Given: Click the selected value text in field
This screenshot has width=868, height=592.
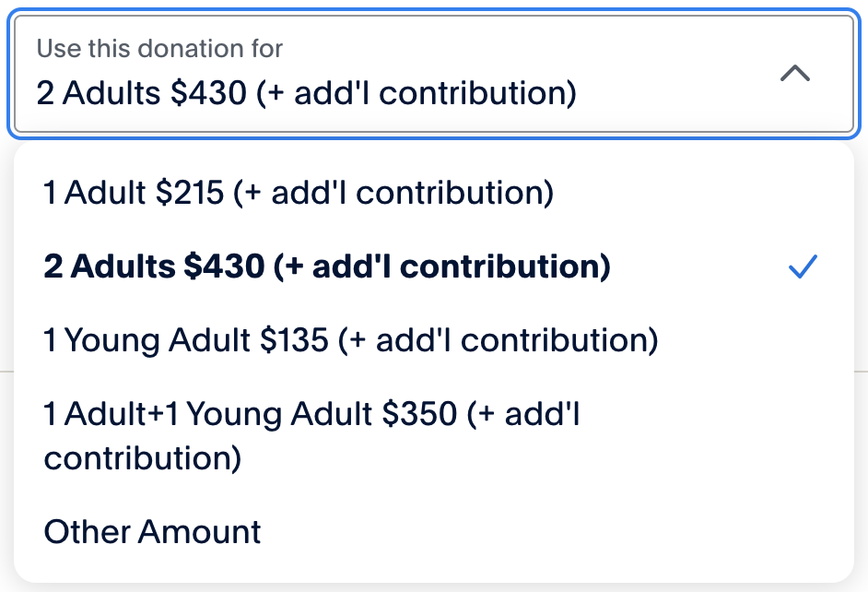Looking at the screenshot, I should tap(306, 93).
